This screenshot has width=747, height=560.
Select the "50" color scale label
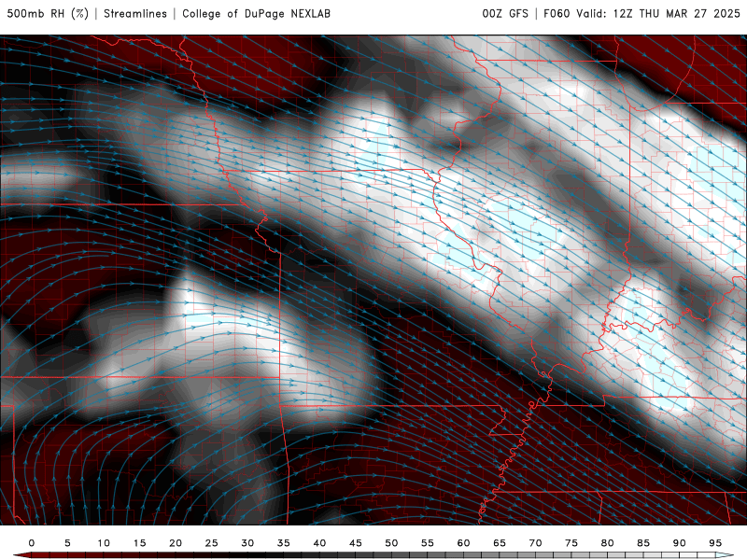coord(391,543)
